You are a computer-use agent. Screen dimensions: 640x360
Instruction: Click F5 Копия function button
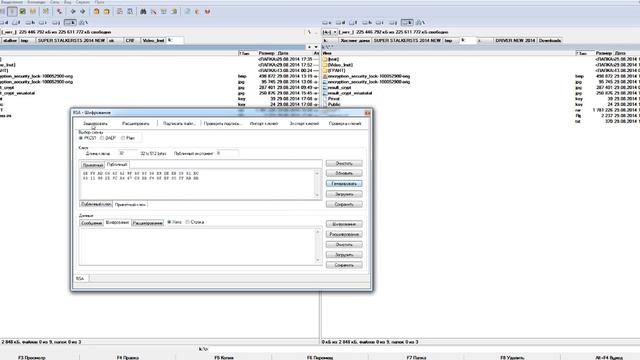(224, 357)
